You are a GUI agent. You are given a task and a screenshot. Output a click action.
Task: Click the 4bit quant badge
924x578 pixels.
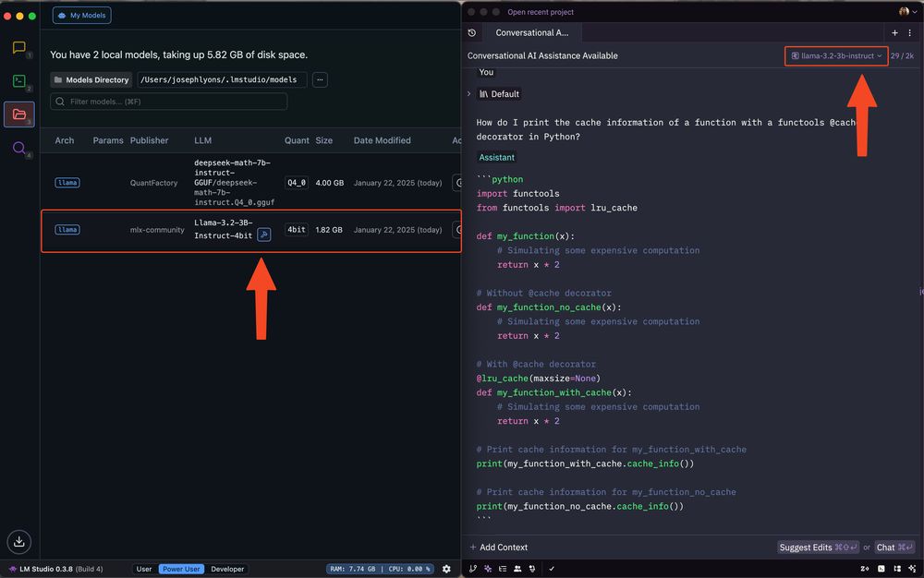(297, 230)
